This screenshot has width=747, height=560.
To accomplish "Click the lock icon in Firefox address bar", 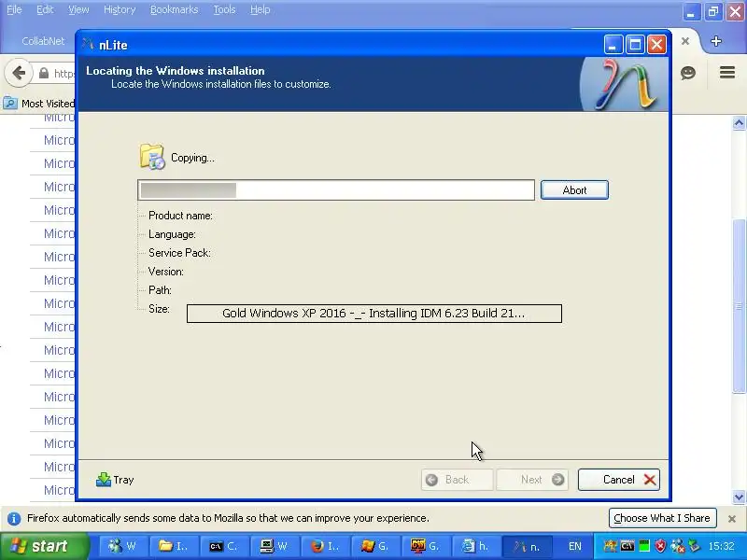I will pos(44,73).
